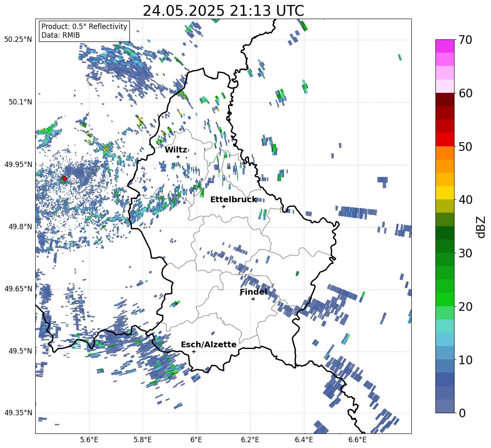Click the bright red colorbar segment above 50

pyautogui.click(x=445, y=140)
